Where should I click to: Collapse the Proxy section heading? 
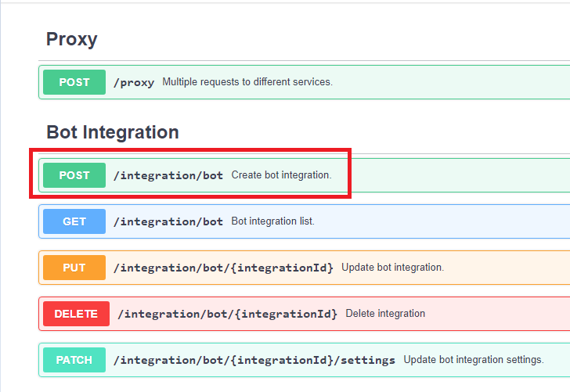pos(71,39)
